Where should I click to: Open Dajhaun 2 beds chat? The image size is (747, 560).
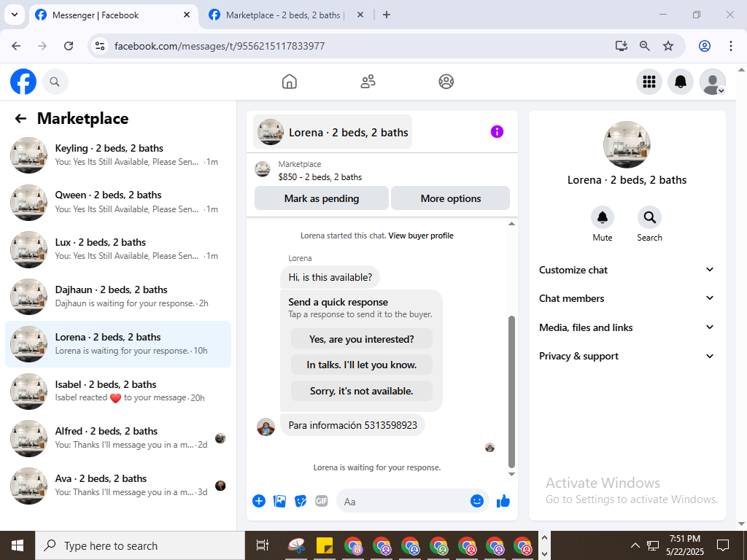click(118, 297)
